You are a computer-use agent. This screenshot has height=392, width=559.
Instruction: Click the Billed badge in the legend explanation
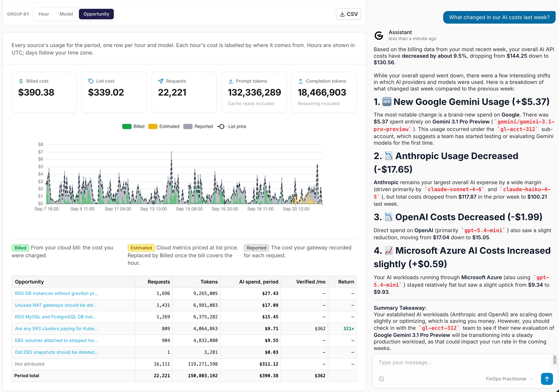tap(20, 248)
